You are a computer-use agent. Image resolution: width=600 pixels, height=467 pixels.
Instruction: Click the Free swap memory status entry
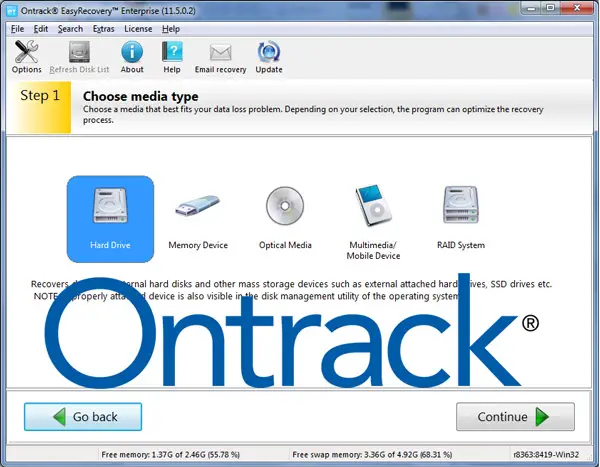372,454
